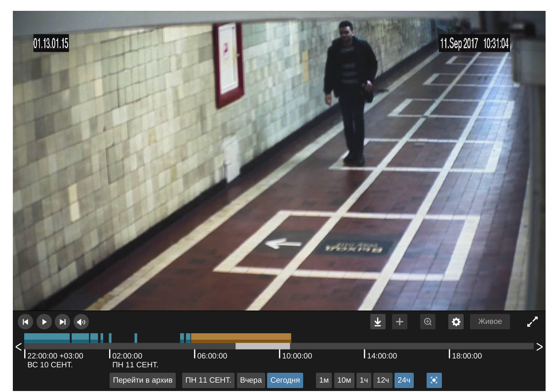Click the 10:00:00 timeline mark
The width and height of the screenshot is (552, 392).
click(297, 356)
